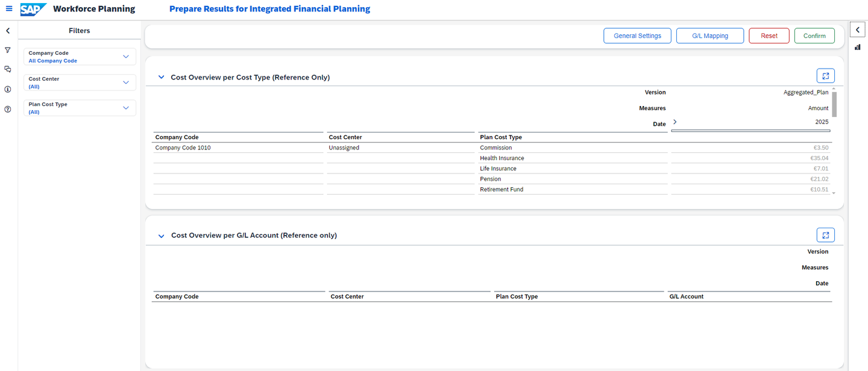Open the Company Code filter dropdown
The height and width of the screenshot is (371, 868).
click(x=80, y=57)
